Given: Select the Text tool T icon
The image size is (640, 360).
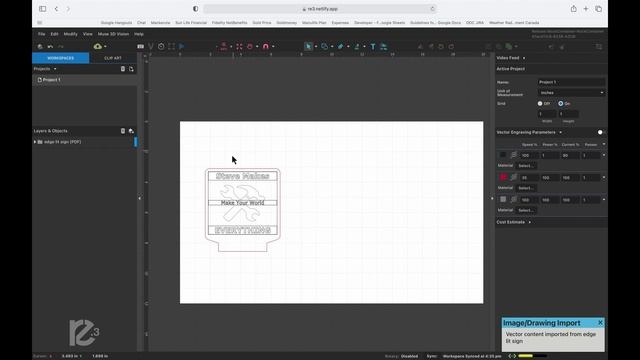Looking at the screenshot, I should pos(373,47).
